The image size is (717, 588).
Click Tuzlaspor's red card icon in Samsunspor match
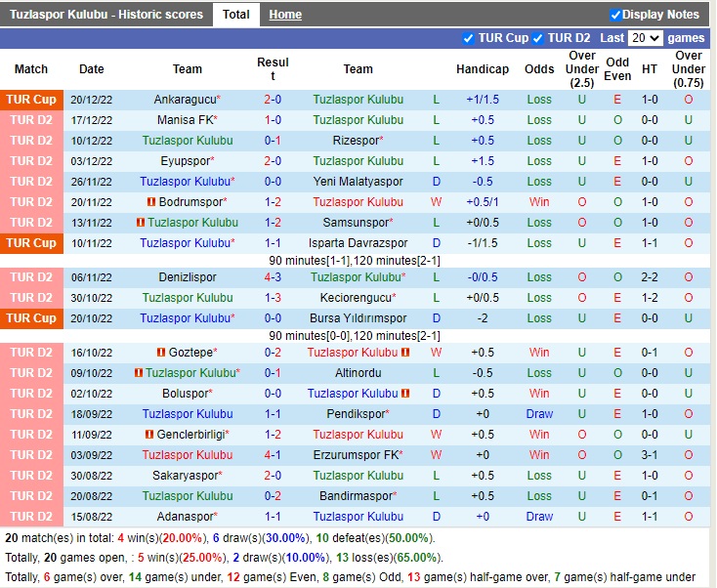click(140, 223)
